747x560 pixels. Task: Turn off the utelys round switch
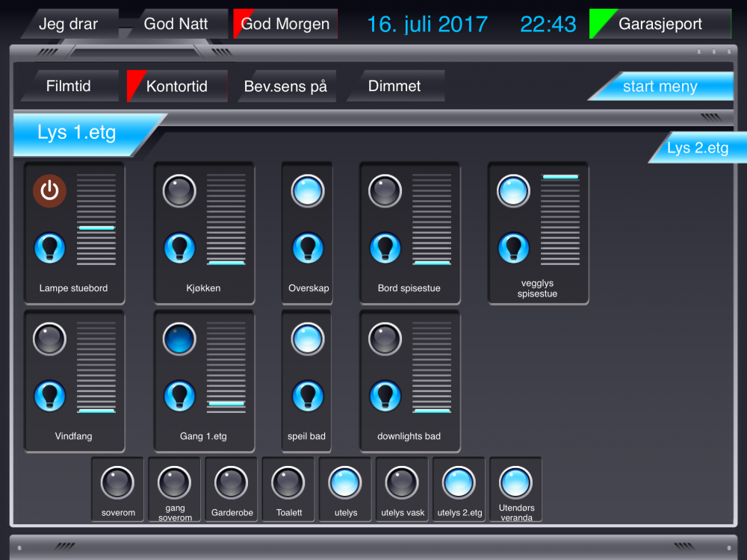[345, 483]
